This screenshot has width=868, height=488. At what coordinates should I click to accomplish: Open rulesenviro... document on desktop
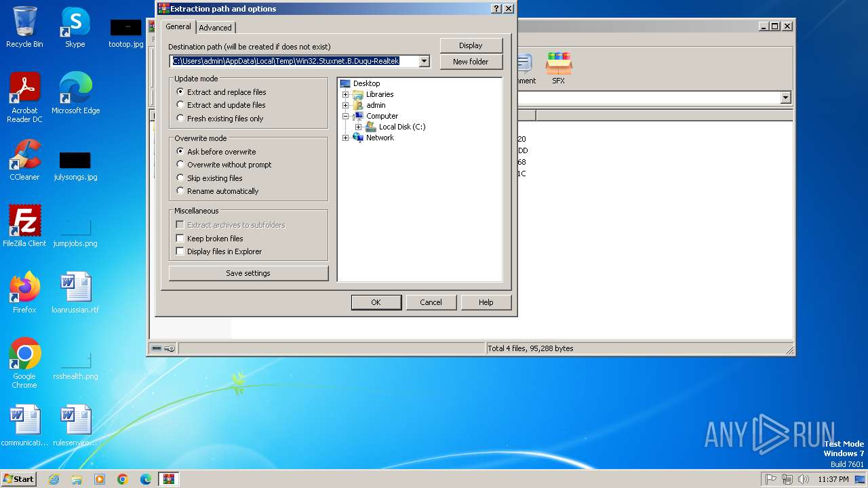coord(75,426)
